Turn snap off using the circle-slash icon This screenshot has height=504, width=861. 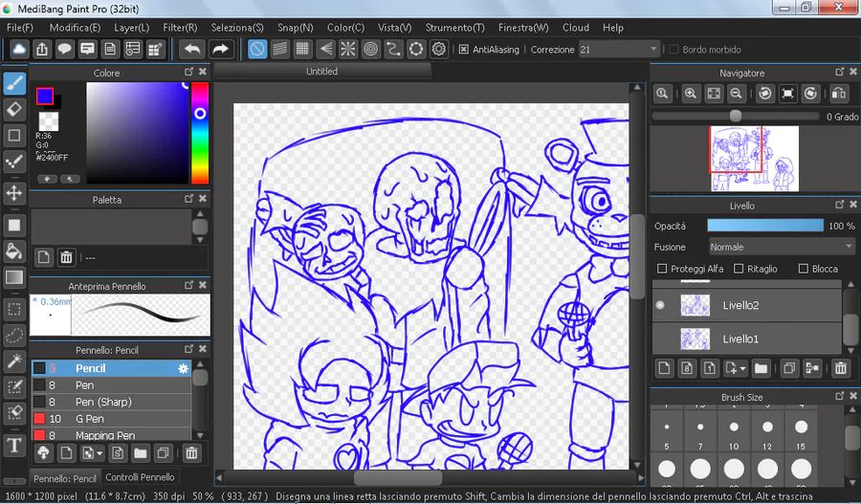point(257,50)
